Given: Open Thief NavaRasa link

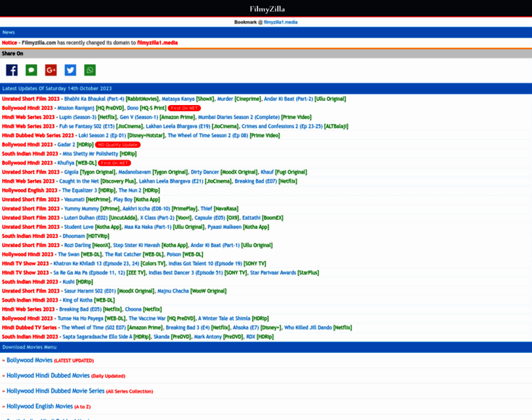Looking at the screenshot, I should pos(206,209).
